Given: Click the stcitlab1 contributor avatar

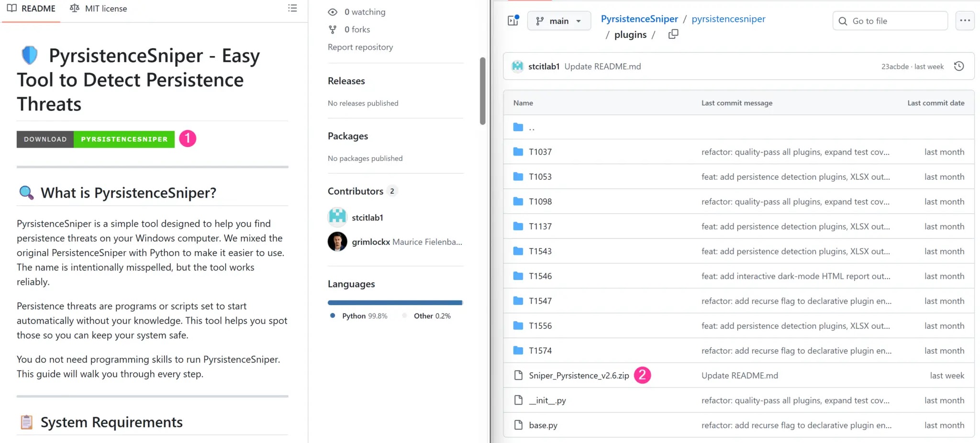Looking at the screenshot, I should point(337,217).
